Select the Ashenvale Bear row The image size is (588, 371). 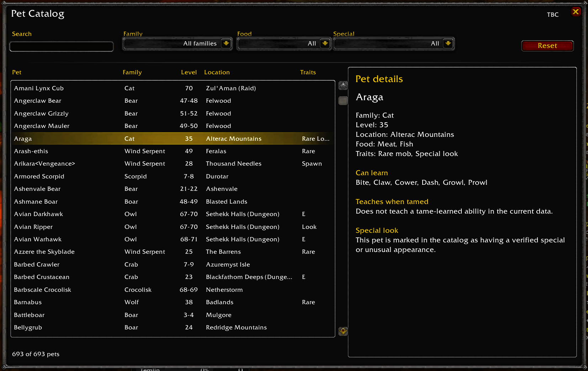click(x=173, y=189)
